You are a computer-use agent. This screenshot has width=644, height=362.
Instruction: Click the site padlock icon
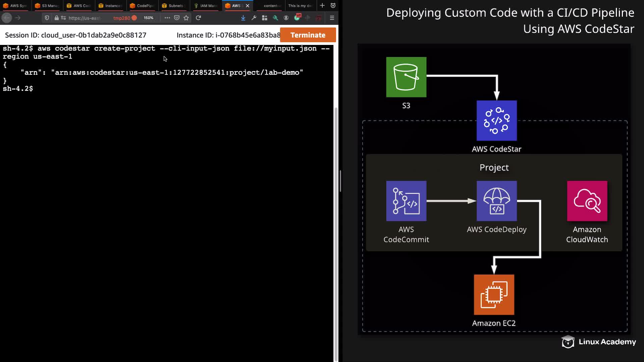[x=57, y=18]
